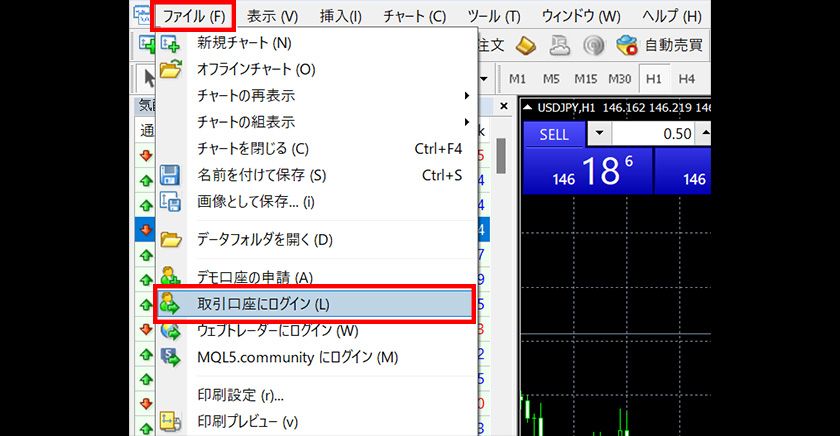Close the market watch panel with X
840x436 pixels.
[504, 106]
